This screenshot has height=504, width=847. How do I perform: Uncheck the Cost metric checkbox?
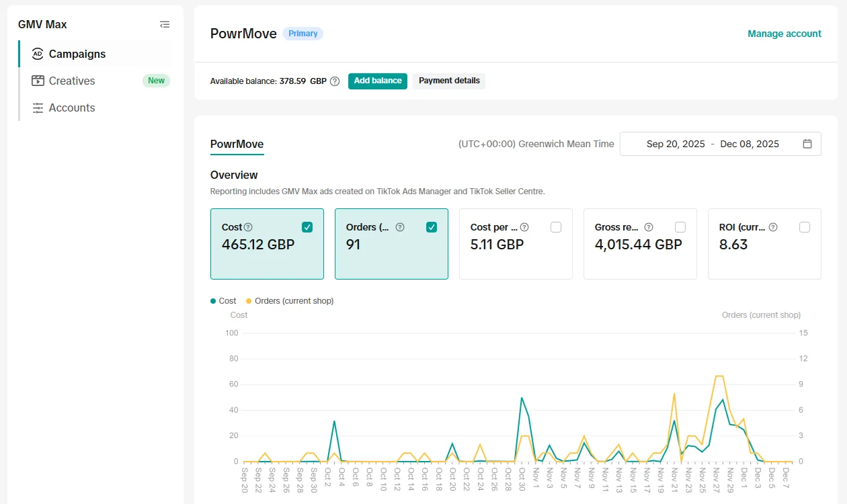307,227
